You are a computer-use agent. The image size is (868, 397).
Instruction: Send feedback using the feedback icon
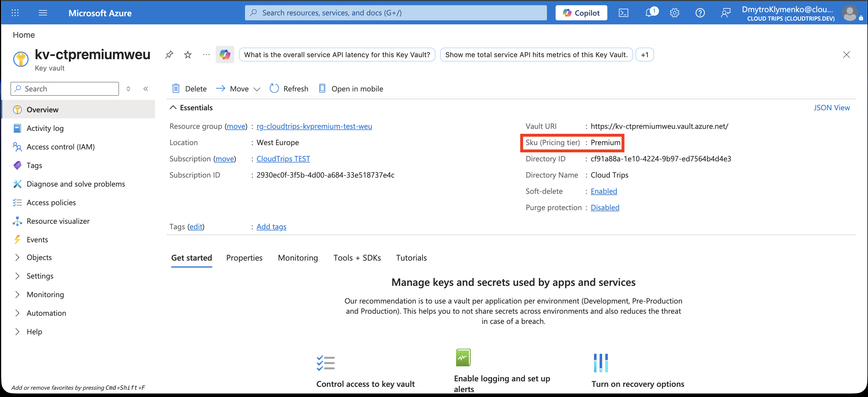[725, 13]
